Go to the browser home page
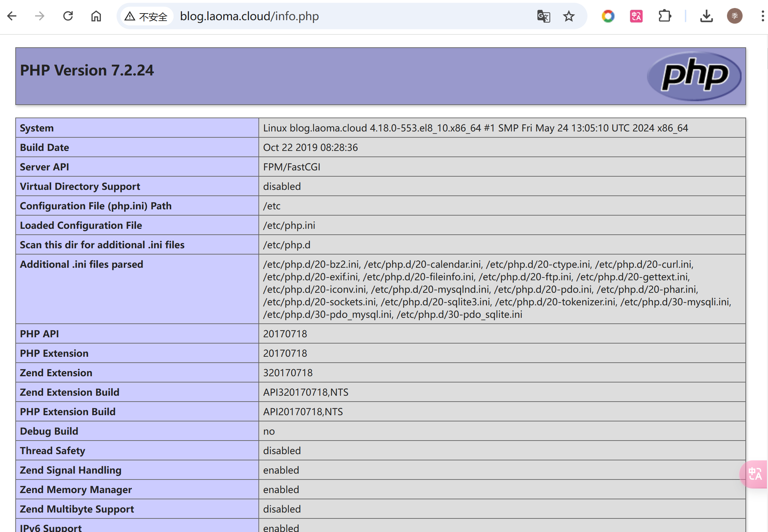Image resolution: width=768 pixels, height=532 pixels. (x=96, y=16)
